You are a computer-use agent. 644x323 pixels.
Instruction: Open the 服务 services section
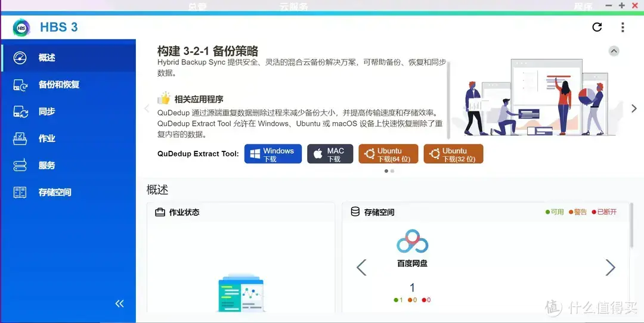[x=68, y=166]
